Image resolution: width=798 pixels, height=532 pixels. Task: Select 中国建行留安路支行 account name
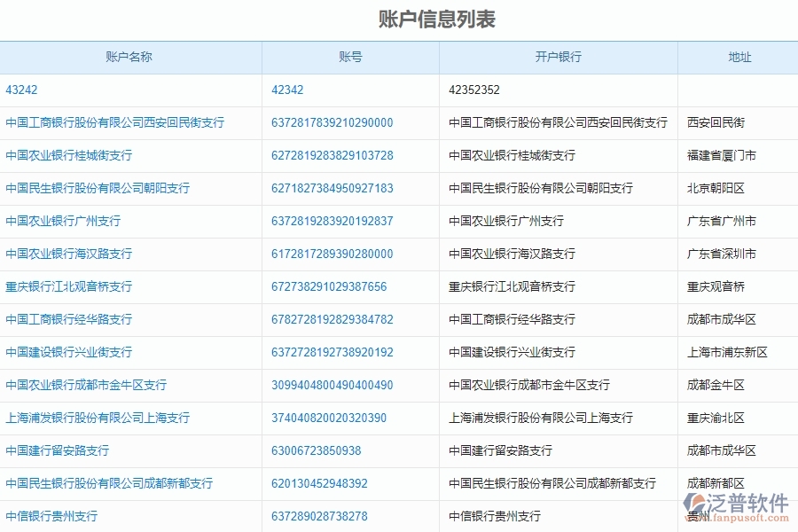(59, 450)
